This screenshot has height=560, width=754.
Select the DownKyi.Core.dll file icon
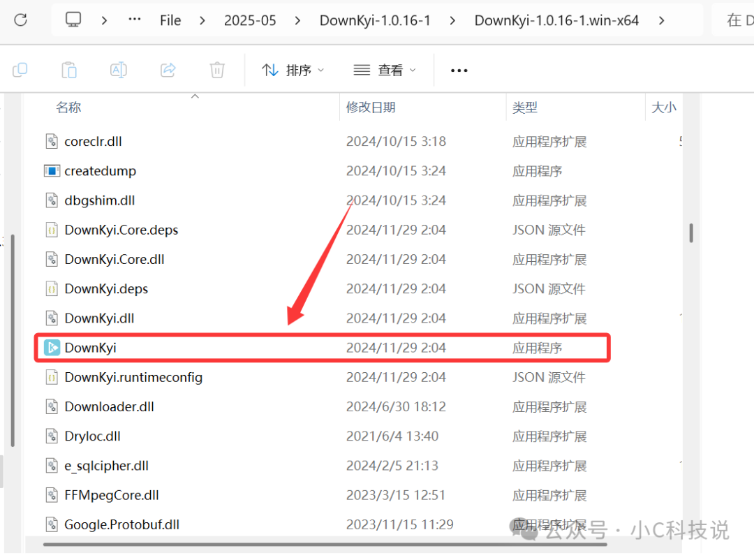[x=52, y=259]
